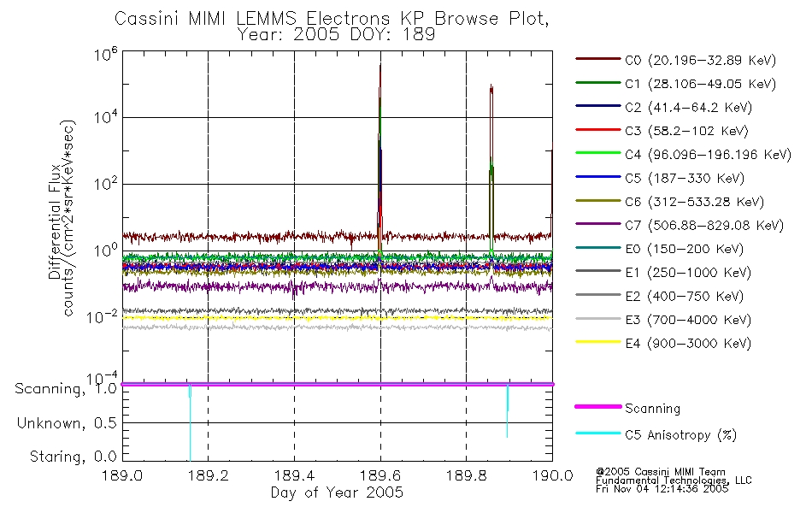Click the C6 olive legend line
Screen dimensions: 812x513
point(597,201)
